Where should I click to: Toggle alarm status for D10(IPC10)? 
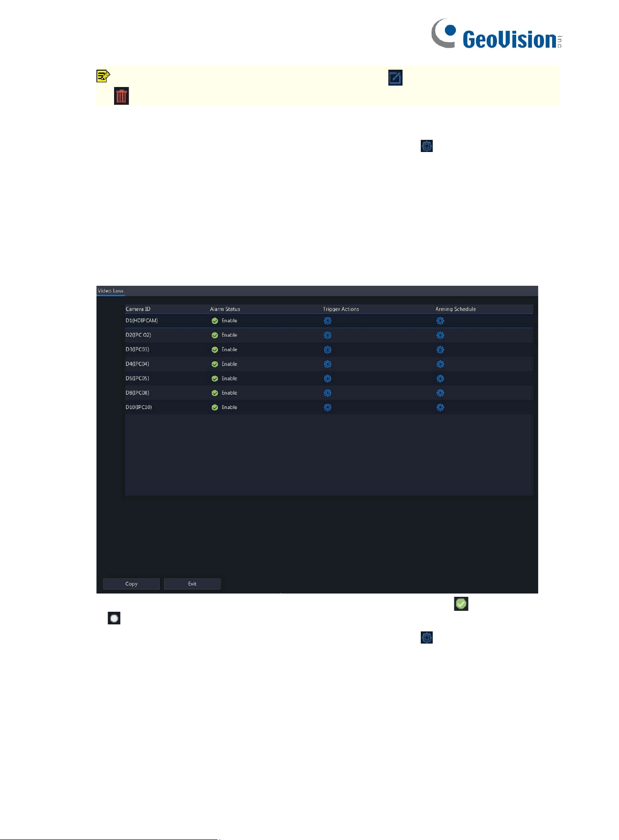(215, 408)
